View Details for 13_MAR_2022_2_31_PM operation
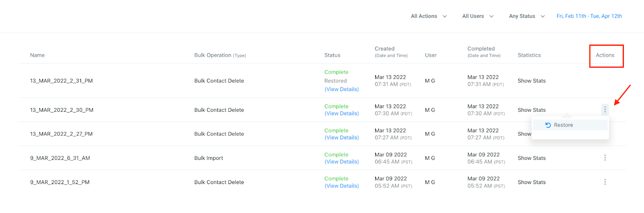The height and width of the screenshot is (213, 644). click(341, 89)
